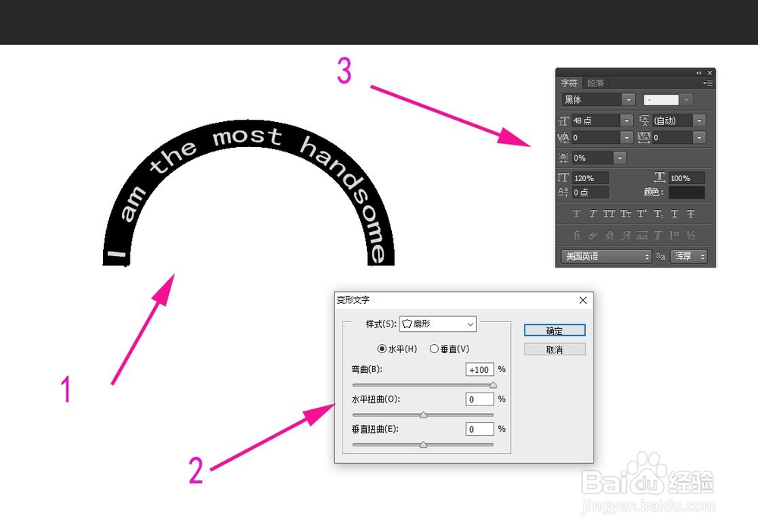Apply superscript formatting
The height and width of the screenshot is (532, 758).
tap(641, 213)
